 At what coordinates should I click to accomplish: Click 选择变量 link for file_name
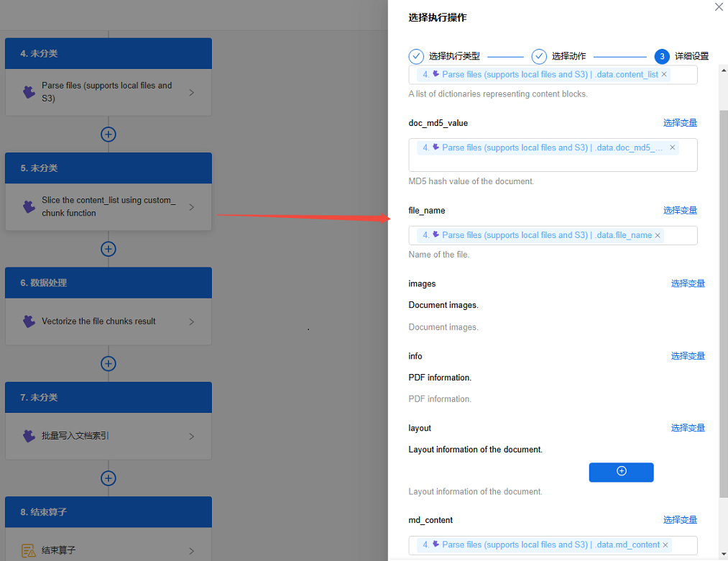[680, 210]
